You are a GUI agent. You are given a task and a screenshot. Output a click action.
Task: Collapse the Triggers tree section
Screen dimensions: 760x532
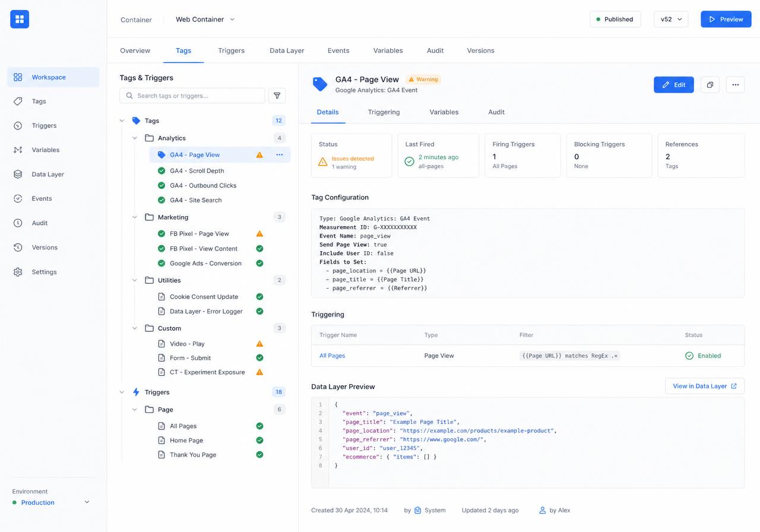pos(122,392)
